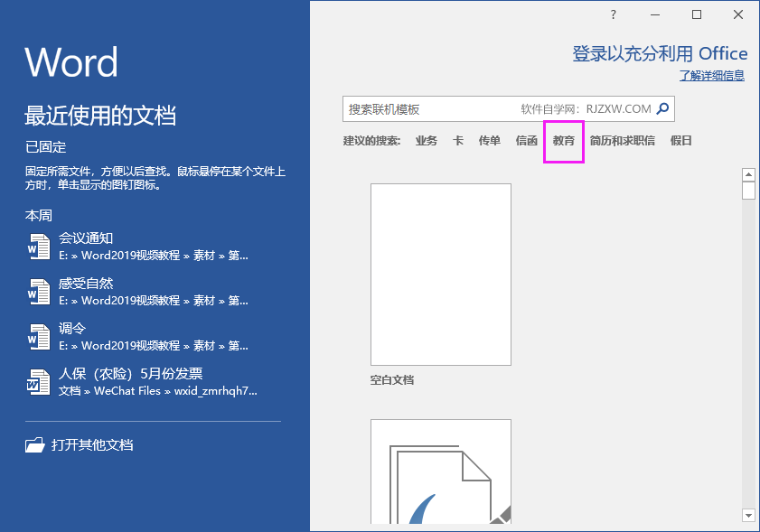Select the 简历和求职信 suggested search
This screenshot has height=532, width=760.
[x=623, y=141]
